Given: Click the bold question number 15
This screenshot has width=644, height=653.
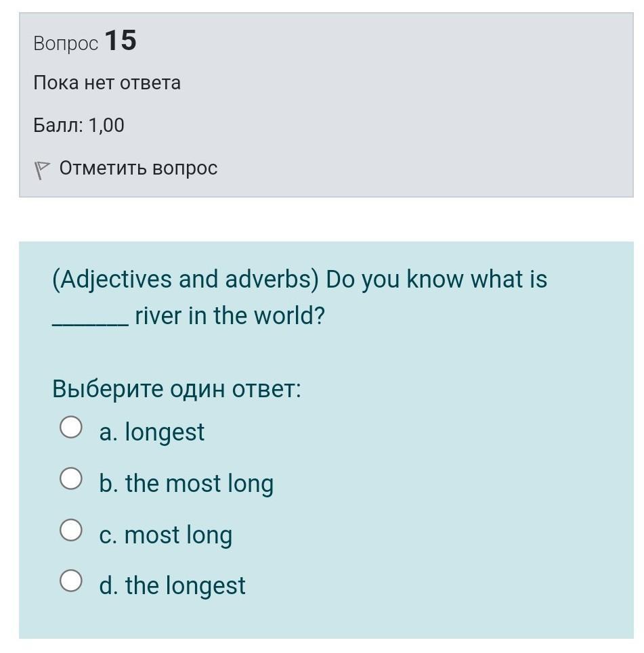Looking at the screenshot, I should pos(121,41).
